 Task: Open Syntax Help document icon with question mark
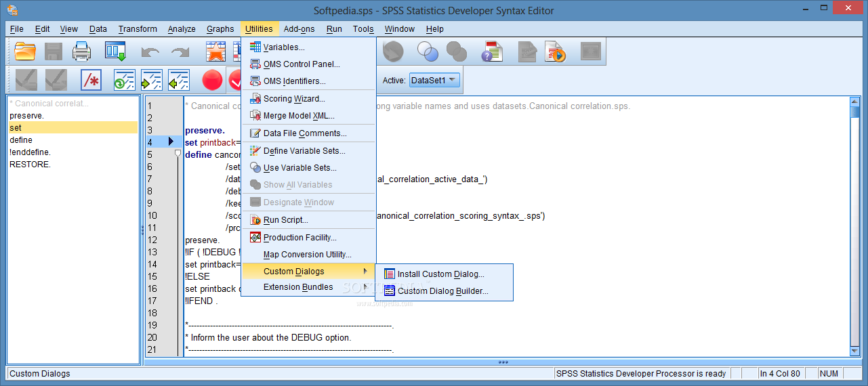tap(493, 51)
